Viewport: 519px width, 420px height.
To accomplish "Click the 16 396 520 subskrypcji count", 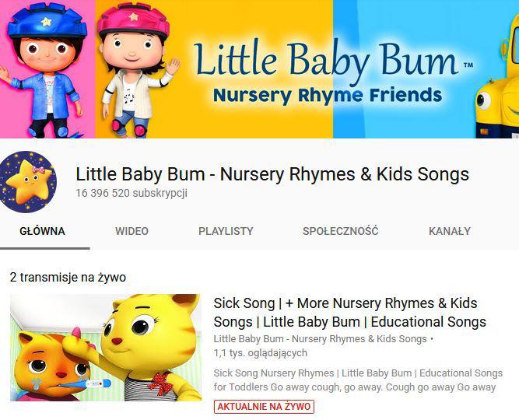I will click(132, 193).
